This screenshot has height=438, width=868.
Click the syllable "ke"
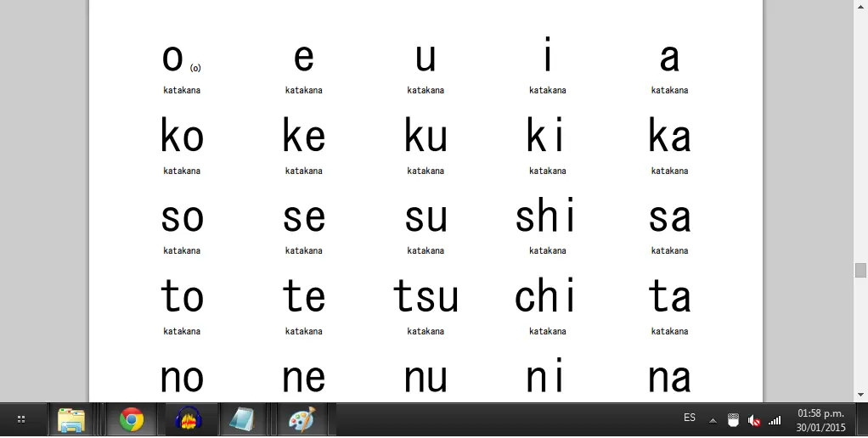(x=303, y=134)
